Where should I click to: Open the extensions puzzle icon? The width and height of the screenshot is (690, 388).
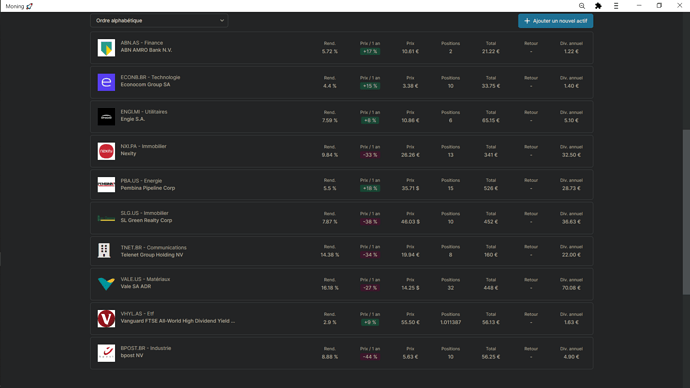pos(598,6)
